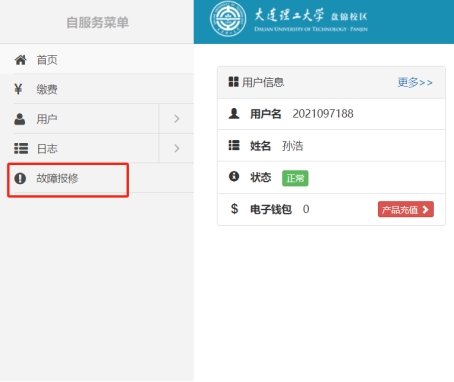Open the 首页 menu item
Screen dimensions: 454x382
tap(97, 60)
